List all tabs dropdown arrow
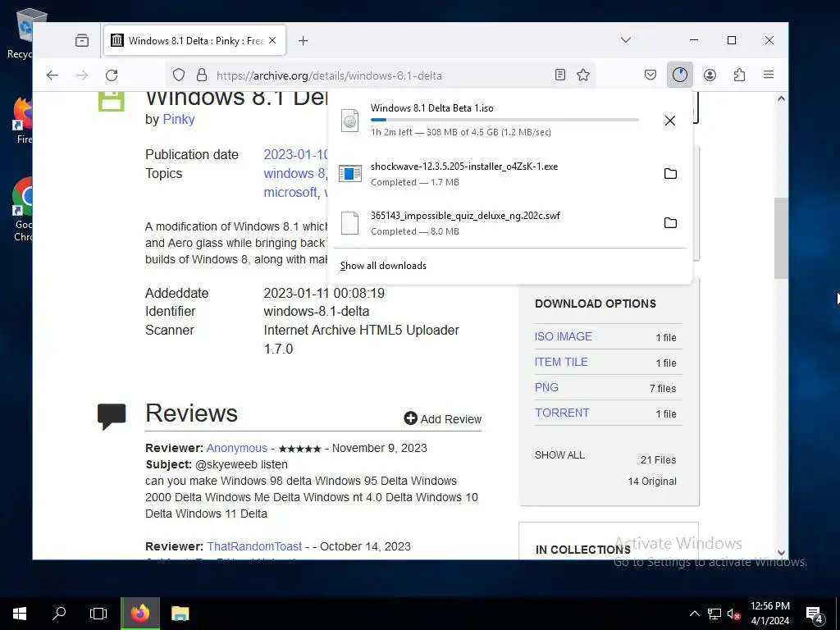840x630 pixels. (626, 40)
